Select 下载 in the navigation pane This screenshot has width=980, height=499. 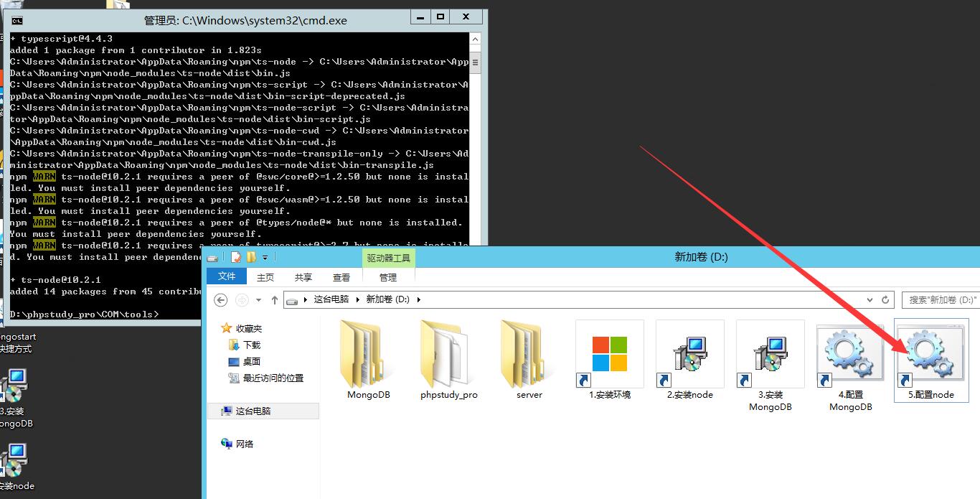coord(252,345)
